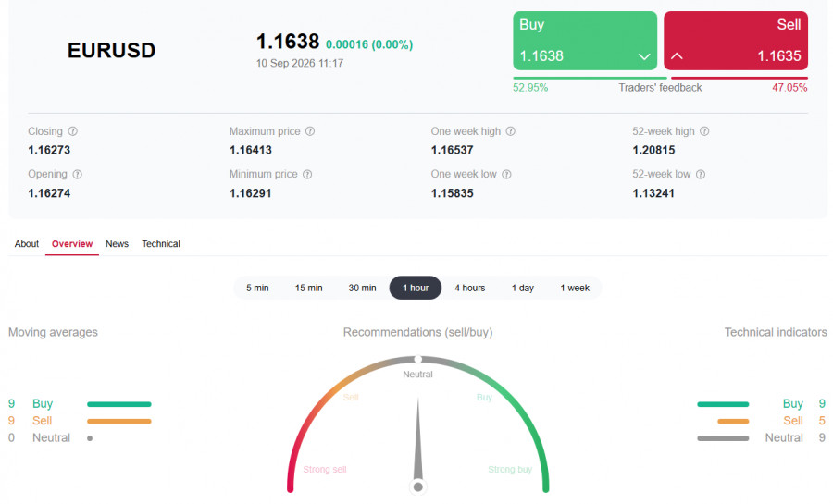Click the green traders' feedback Buy bar

(x=591, y=78)
